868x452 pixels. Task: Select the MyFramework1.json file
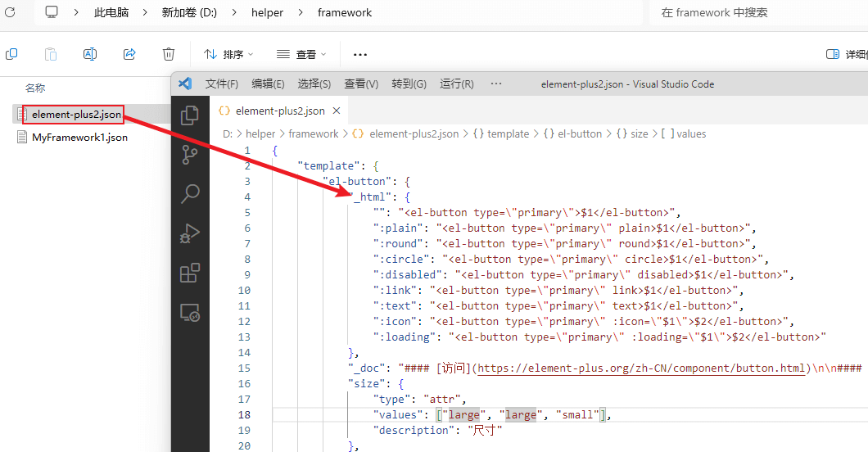click(x=79, y=138)
